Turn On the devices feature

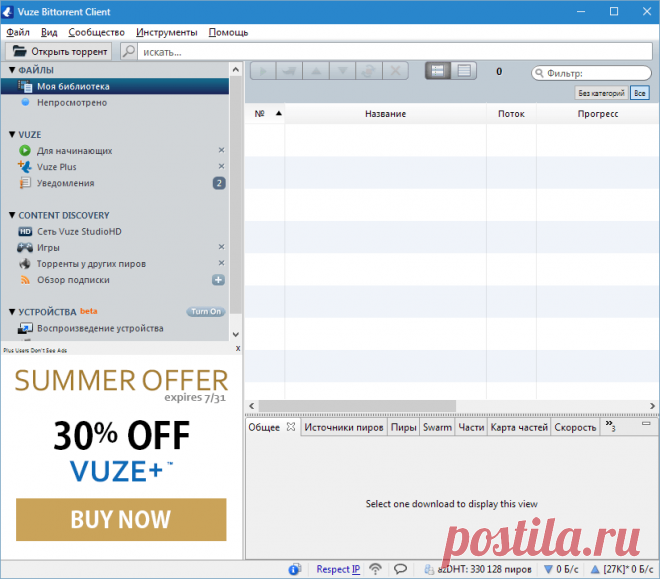click(x=206, y=312)
